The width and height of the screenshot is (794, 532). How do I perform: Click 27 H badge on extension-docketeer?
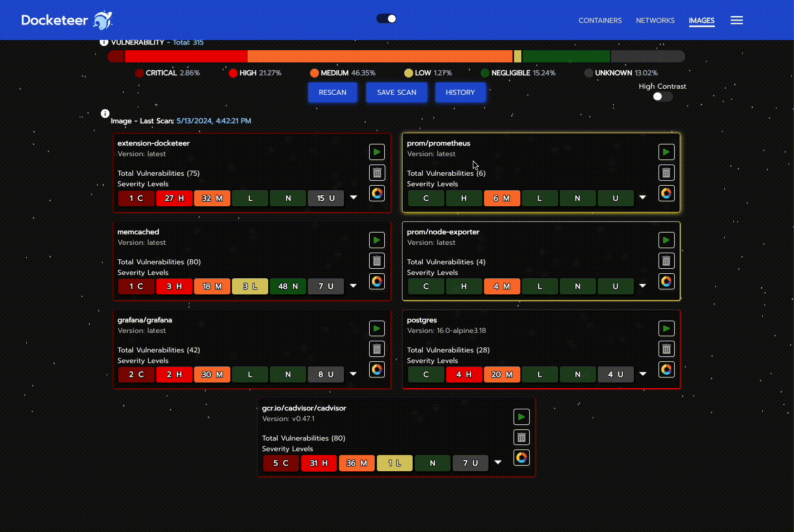174,198
